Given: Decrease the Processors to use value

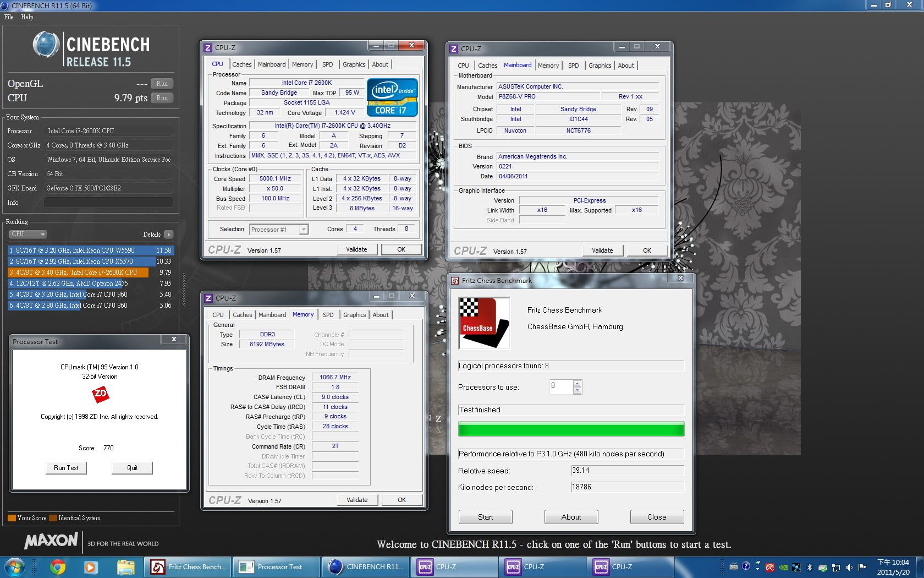Looking at the screenshot, I should pos(577,390).
